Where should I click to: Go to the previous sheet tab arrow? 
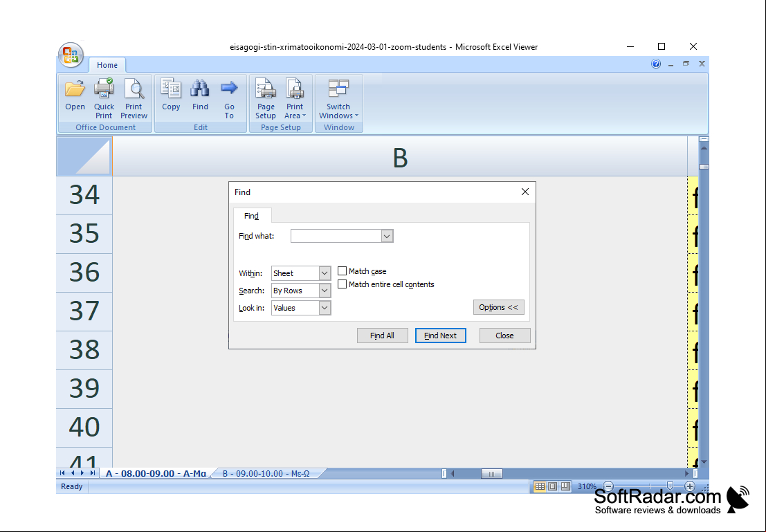[72, 473]
